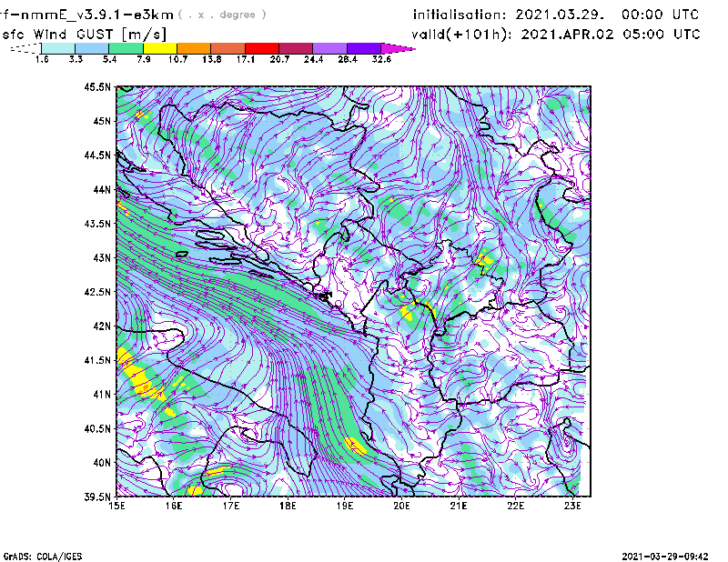Click the coral 13.8–17.1 legend swatch
Viewport: 728px width, 562px height.
pyautogui.click(x=228, y=48)
